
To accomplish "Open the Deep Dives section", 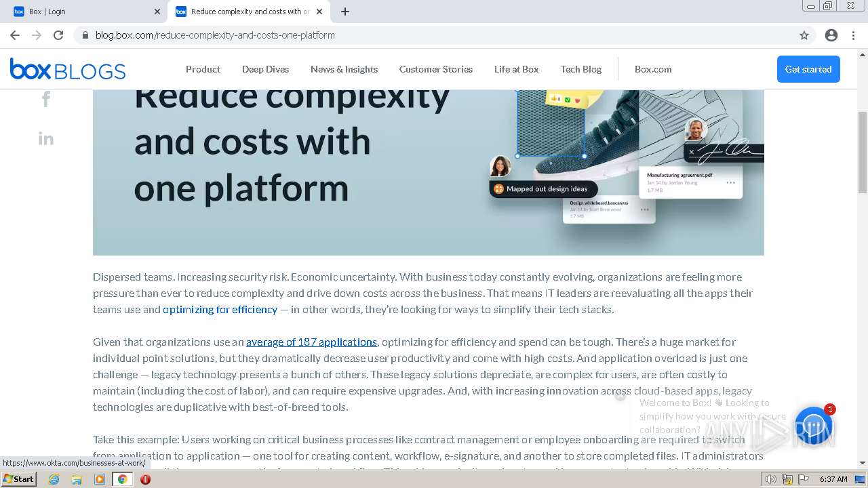I will 265,69.
